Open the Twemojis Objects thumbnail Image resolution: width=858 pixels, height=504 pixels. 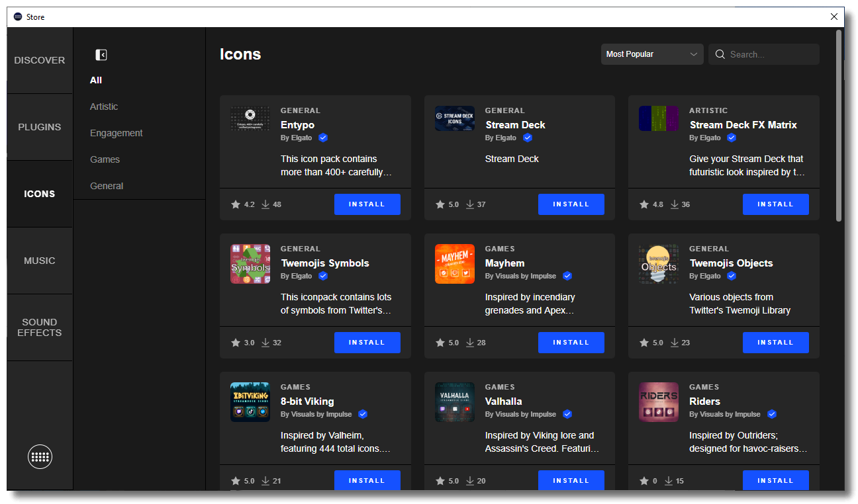coord(659,264)
